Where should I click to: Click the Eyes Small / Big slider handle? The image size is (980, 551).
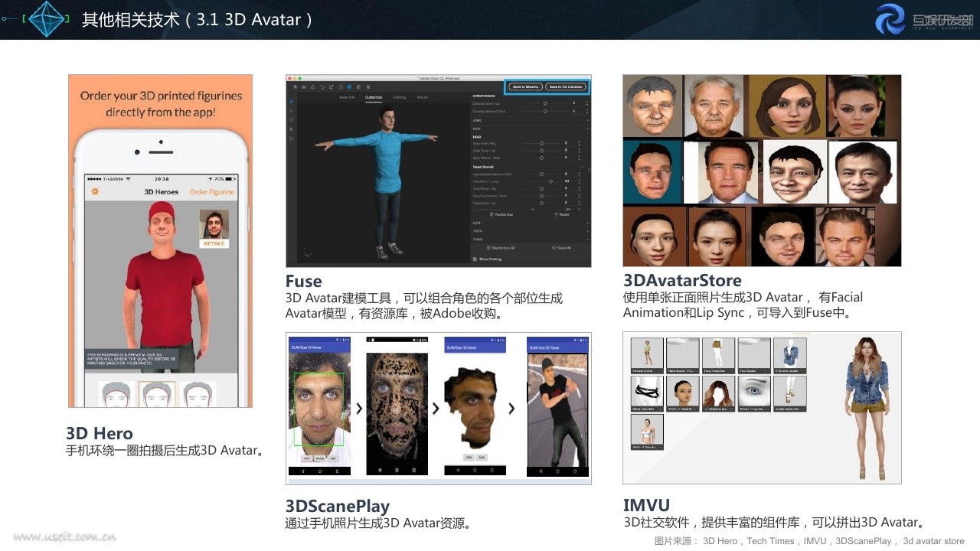tap(541, 143)
